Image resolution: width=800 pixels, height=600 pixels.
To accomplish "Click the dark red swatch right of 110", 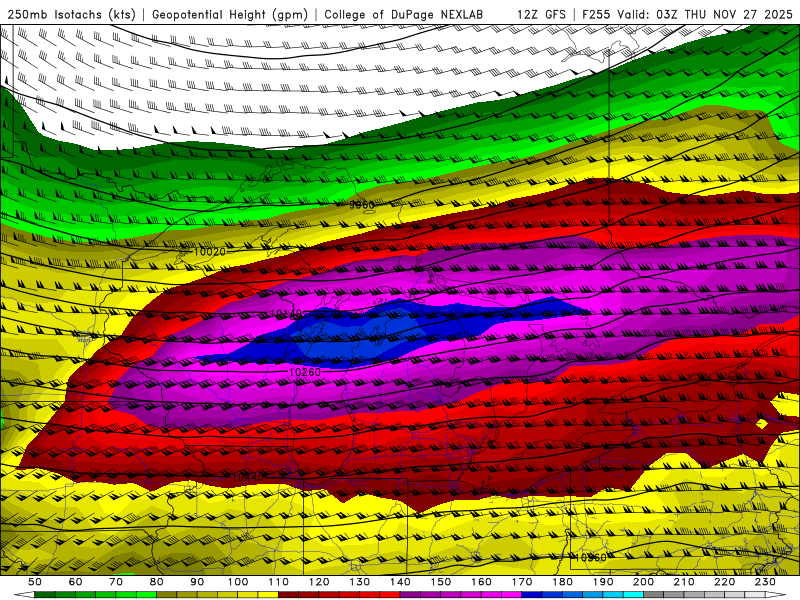I will tap(289, 595).
